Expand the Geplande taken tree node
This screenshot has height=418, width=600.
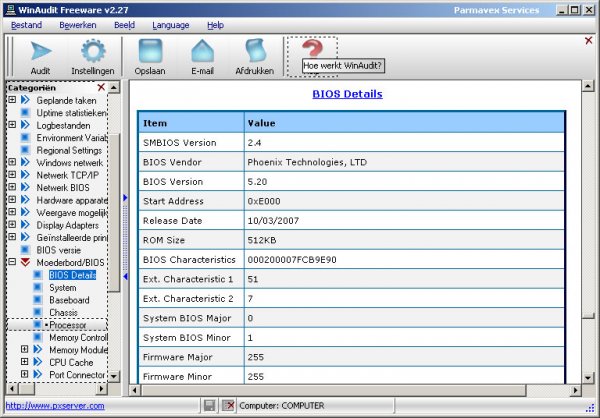12,101
